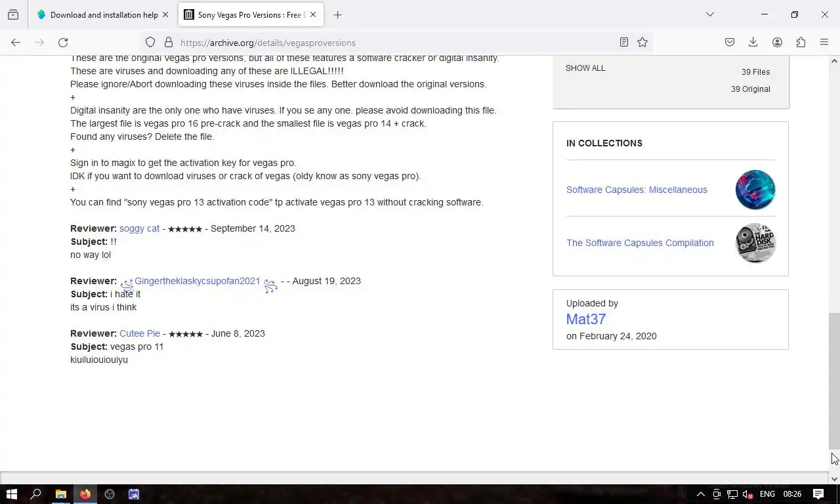The width and height of the screenshot is (840, 504).
Task: View site security padlock info
Action: pyautogui.click(x=169, y=42)
